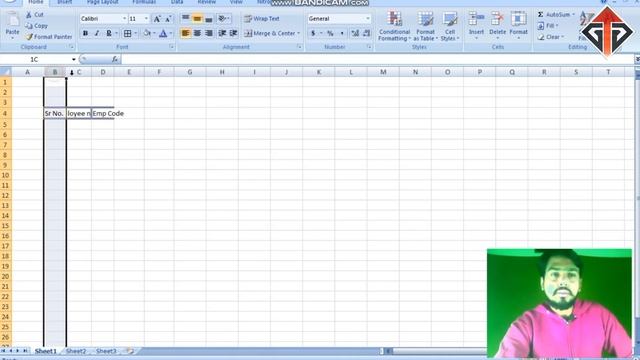Switch to the Data tab

(x=177, y=2)
